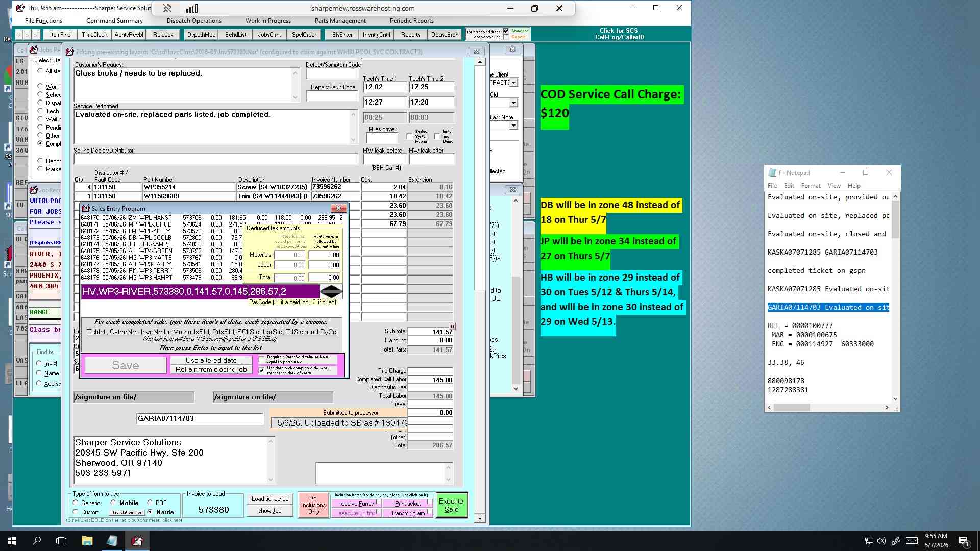Close the Sales Entry Program dialog
This screenshot has width=980, height=551.
[x=338, y=208]
